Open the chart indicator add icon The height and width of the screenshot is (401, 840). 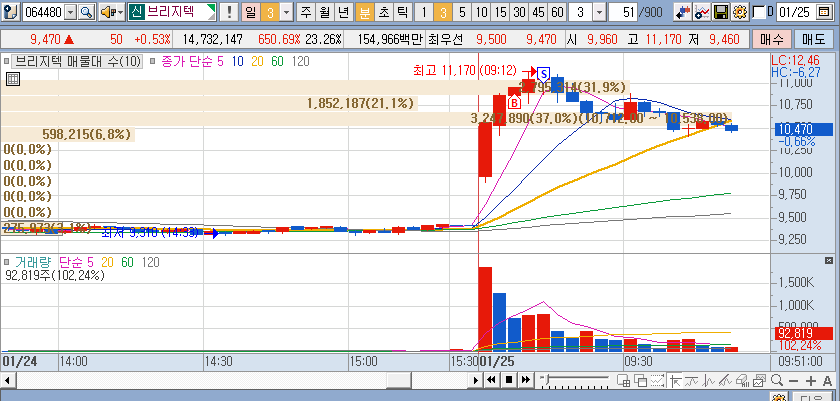[x=702, y=12]
